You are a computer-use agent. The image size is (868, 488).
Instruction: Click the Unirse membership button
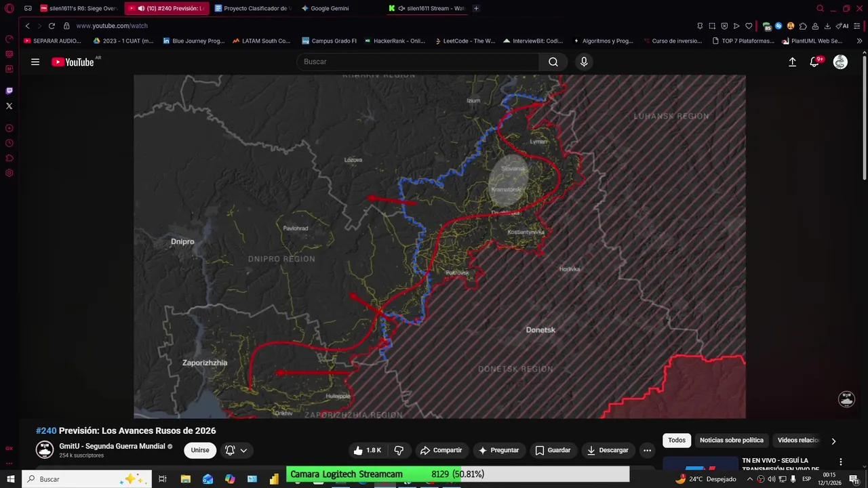[x=200, y=450]
